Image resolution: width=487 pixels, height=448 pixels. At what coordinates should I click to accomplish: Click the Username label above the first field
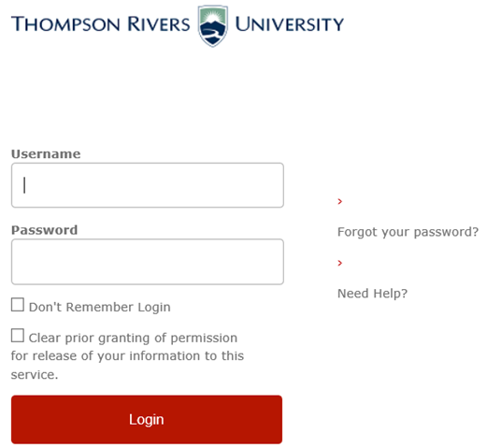pyautogui.click(x=46, y=154)
